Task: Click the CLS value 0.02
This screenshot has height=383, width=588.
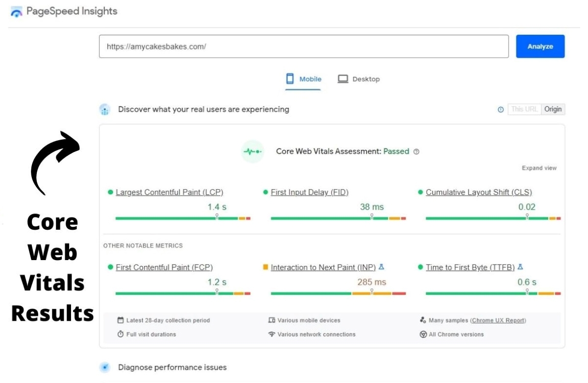Action: (527, 207)
